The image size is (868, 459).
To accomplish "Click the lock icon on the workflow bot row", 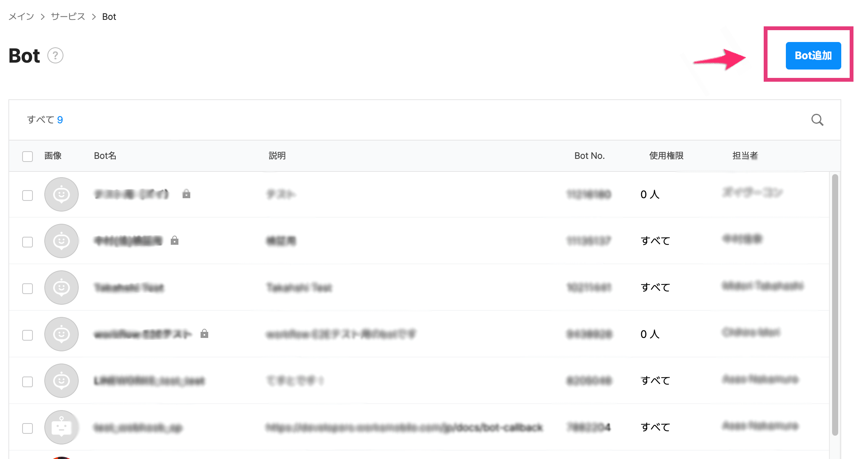I will (204, 334).
